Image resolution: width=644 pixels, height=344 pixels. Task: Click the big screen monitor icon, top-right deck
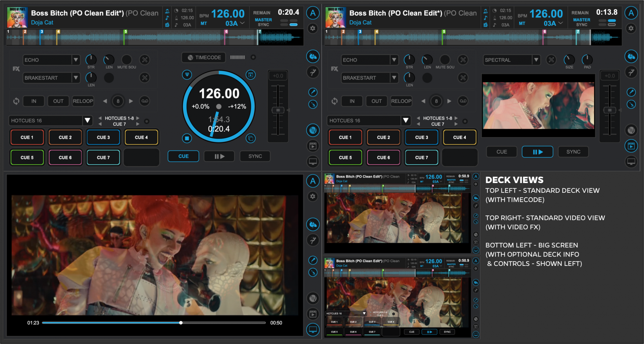pyautogui.click(x=631, y=162)
